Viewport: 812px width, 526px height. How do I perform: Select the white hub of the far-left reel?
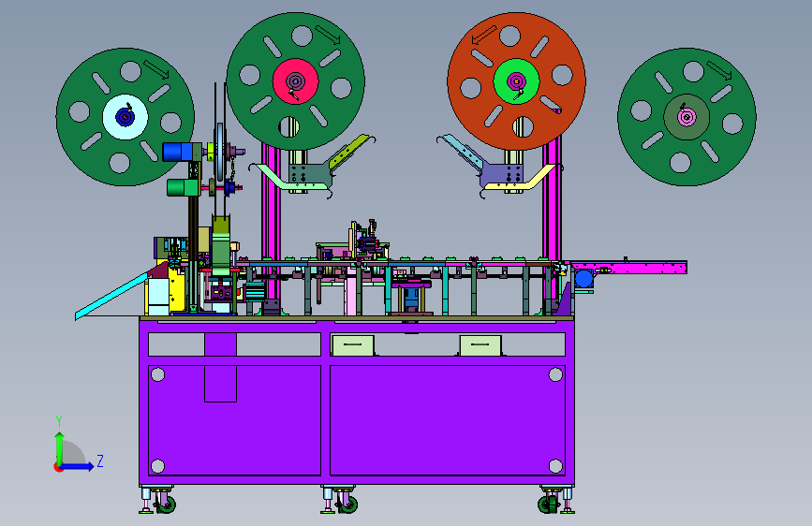(125, 117)
